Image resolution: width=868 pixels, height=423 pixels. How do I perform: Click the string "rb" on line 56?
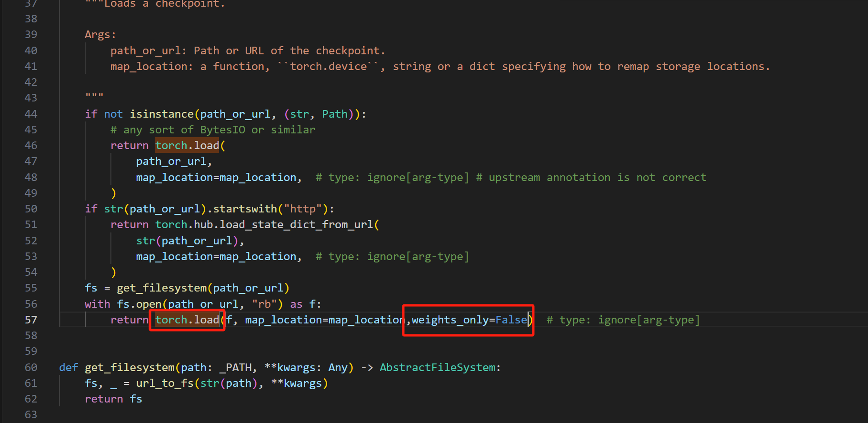coord(264,304)
